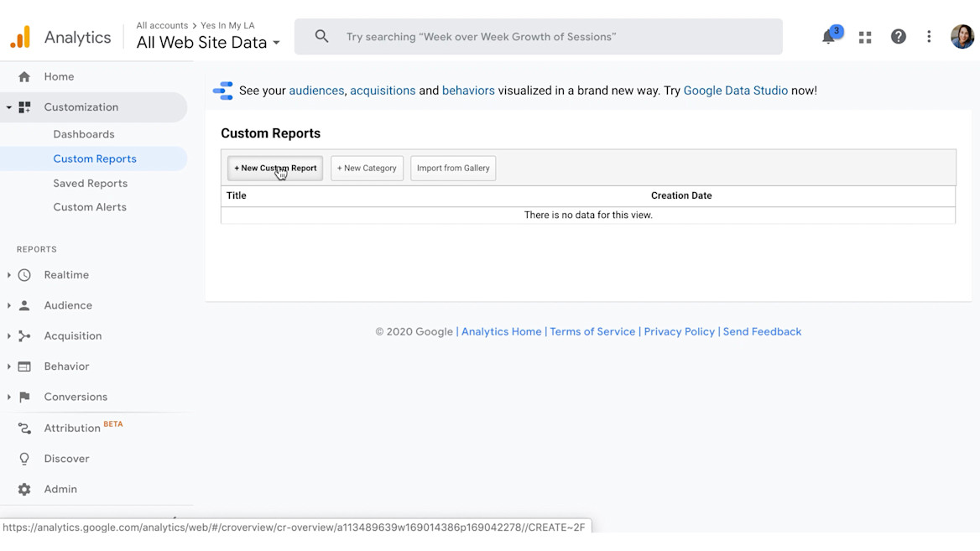Viewport: 980px width, 551px height.
Task: Click the Google Analytics logo icon
Action: click(x=20, y=37)
